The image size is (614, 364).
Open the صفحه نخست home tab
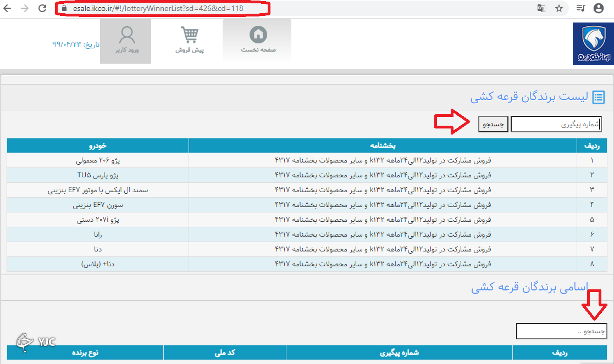tap(258, 41)
